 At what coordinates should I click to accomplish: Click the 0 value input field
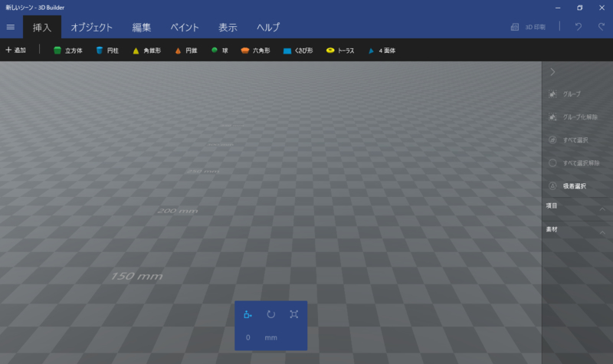[247, 337]
